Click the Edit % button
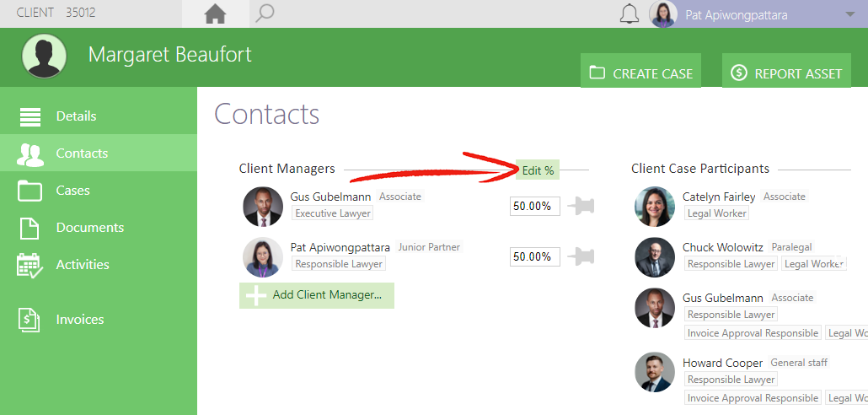This screenshot has width=868, height=415. [x=538, y=170]
